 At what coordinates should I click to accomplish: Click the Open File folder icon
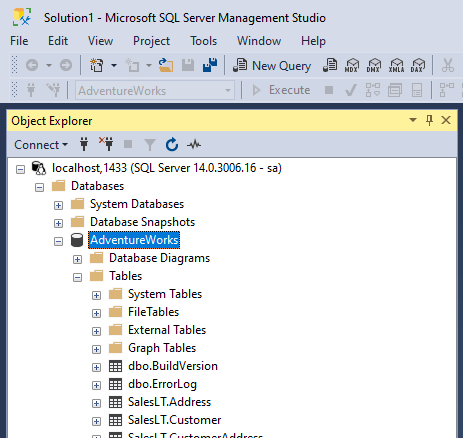(x=166, y=65)
